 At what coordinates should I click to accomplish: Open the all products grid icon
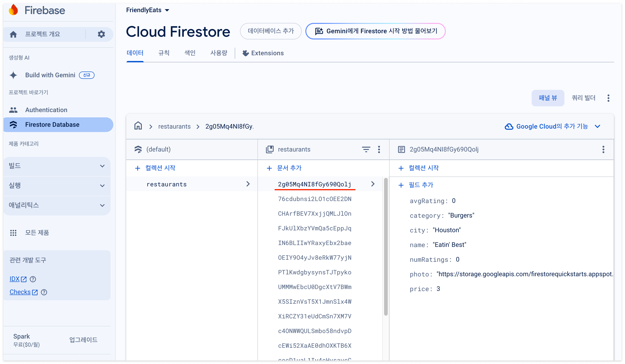tap(13, 233)
